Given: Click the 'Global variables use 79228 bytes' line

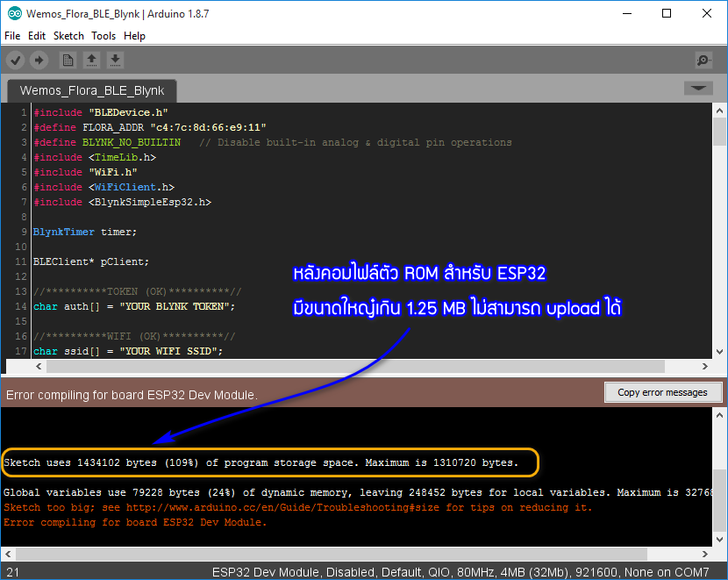Looking at the screenshot, I should pos(358,492).
